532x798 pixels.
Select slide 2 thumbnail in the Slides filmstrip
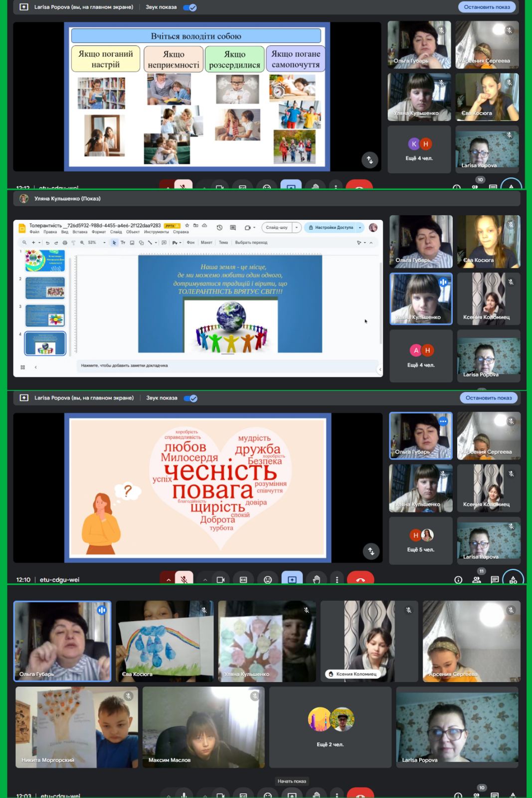point(45,287)
